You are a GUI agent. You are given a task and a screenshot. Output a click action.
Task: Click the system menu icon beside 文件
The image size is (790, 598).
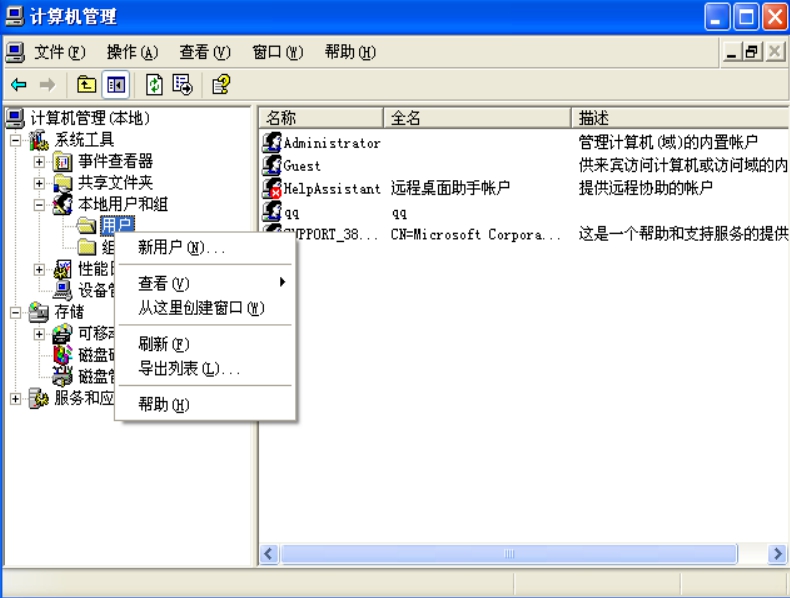click(15, 52)
